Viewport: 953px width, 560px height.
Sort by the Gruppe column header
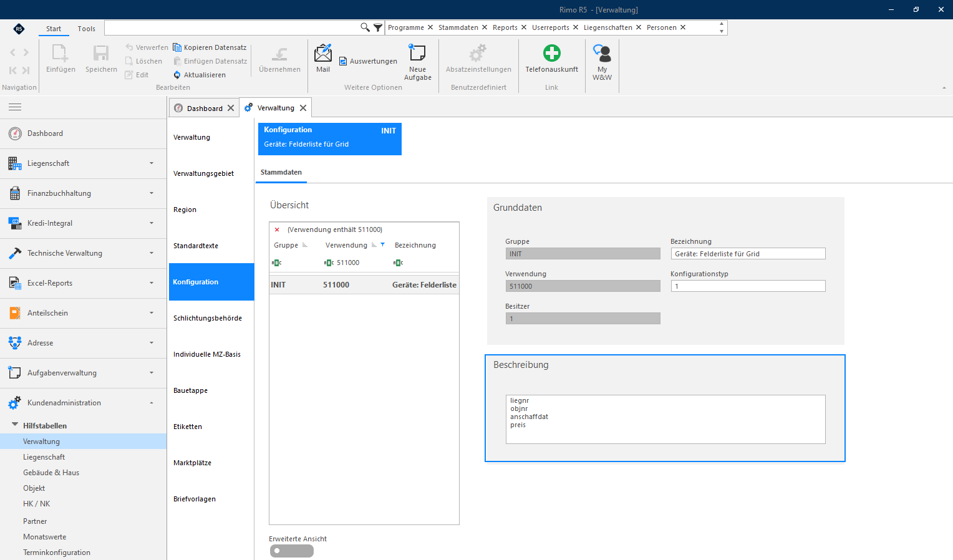(x=286, y=245)
